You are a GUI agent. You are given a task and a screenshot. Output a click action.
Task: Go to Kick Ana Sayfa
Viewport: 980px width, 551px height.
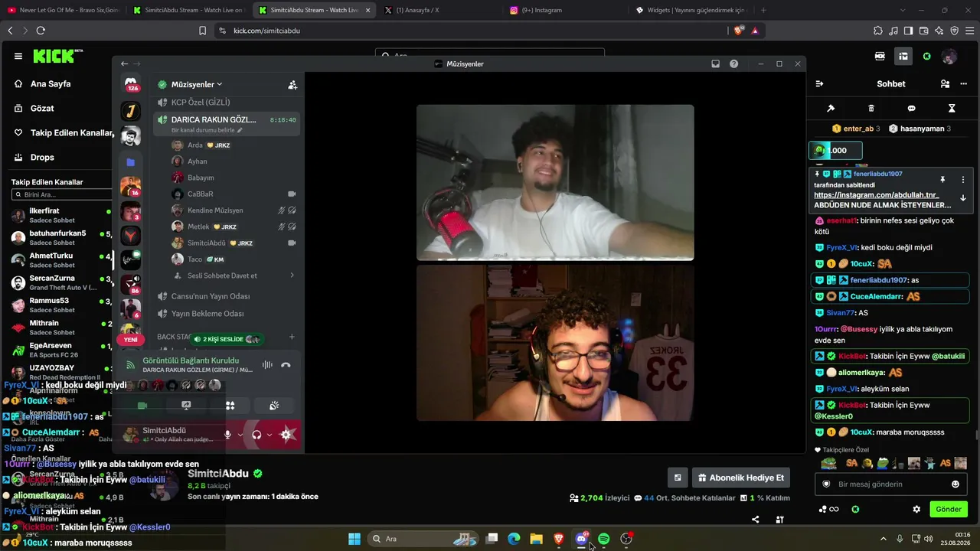pyautogui.click(x=51, y=84)
